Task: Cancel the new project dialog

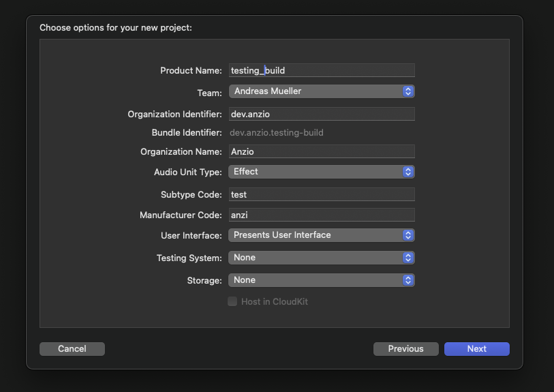Action: point(72,349)
